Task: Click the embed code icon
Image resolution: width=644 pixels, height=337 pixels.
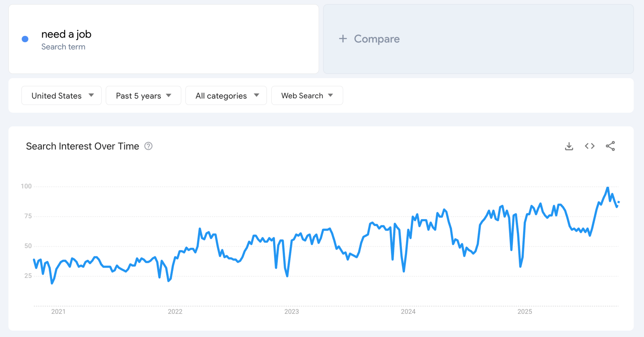Action: click(590, 146)
